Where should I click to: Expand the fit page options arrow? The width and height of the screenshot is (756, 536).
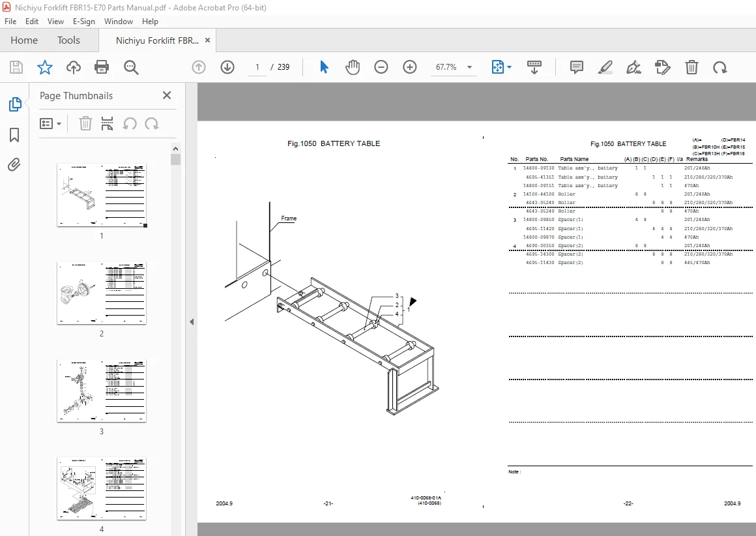point(509,67)
